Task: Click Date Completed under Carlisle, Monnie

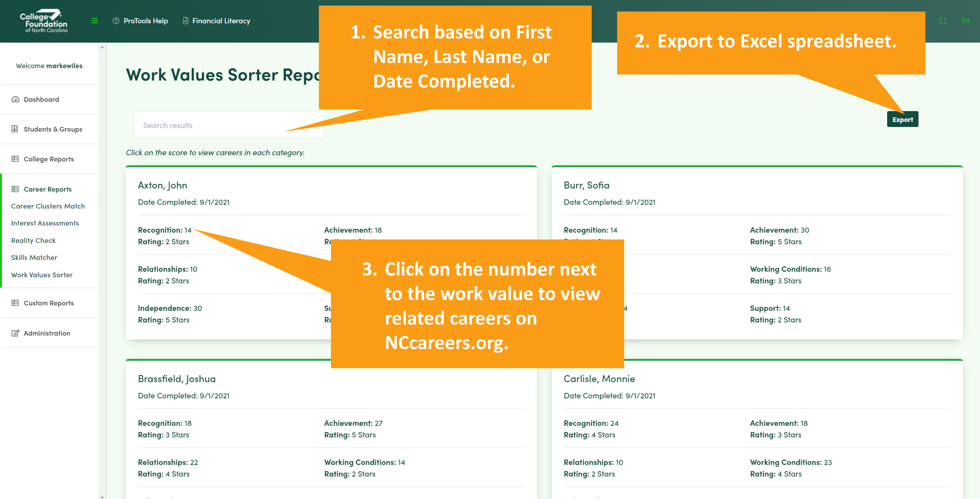Action: point(610,395)
